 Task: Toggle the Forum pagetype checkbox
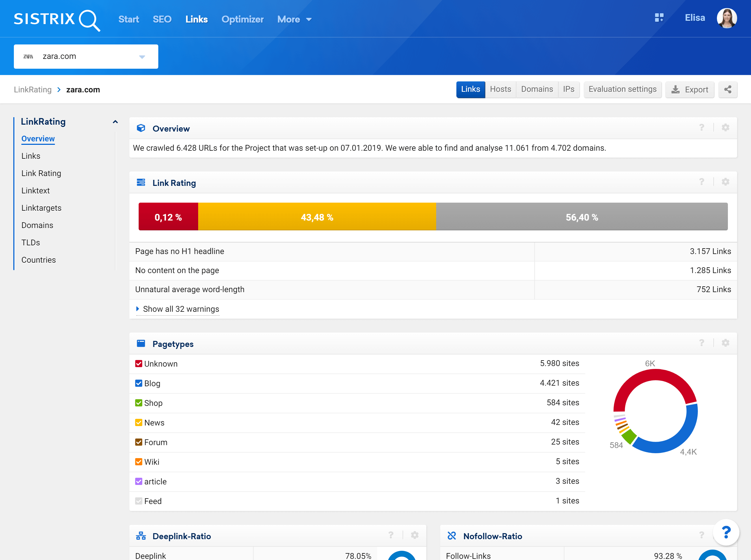pos(138,443)
